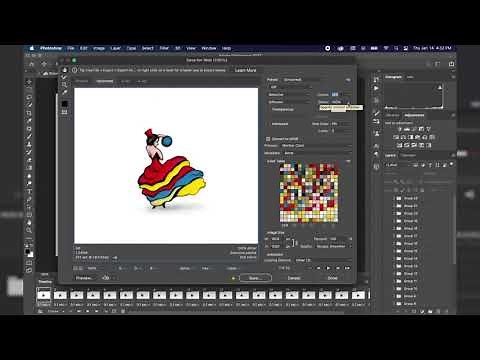480x360 pixels.
Task: Switch to the 2-Up tab
Action: point(125,81)
